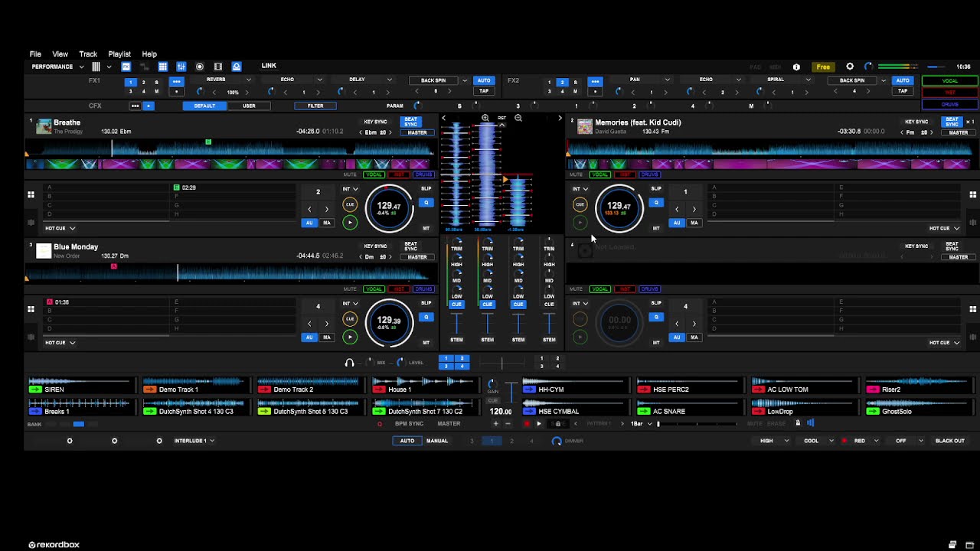Screen dimensions: 980x551
Task: Adjust channel 1 TRIM knob
Action: point(457,241)
